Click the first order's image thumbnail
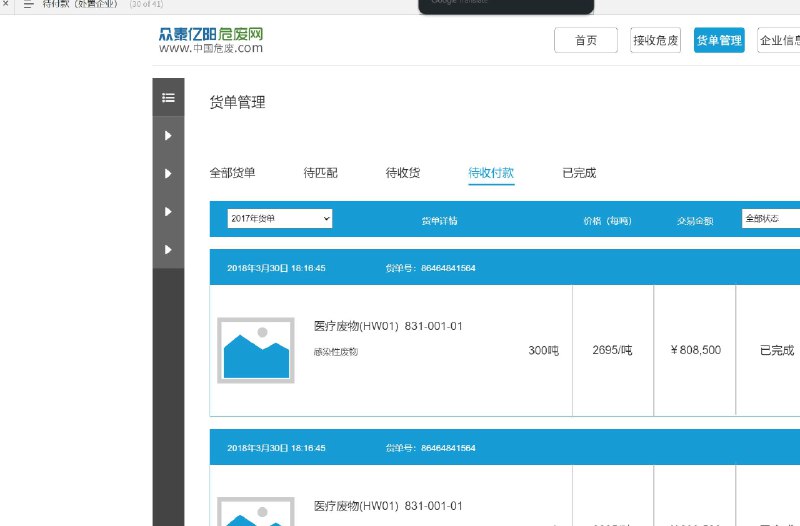Screen dimensions: 800x526 (x=256, y=350)
